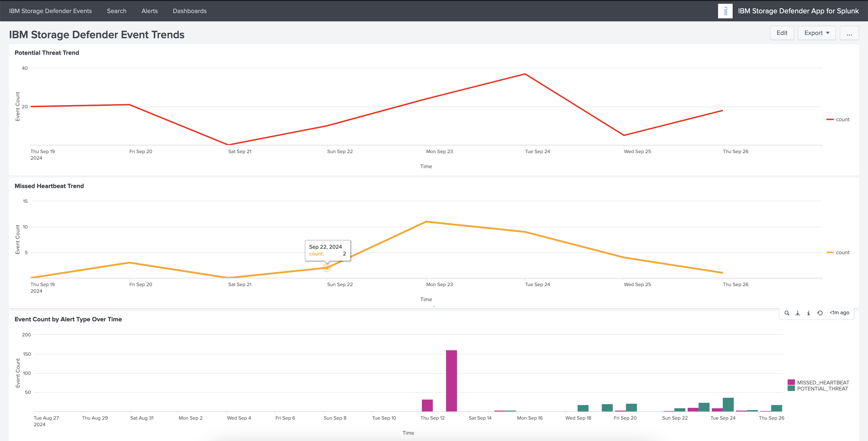Expand the Export dropdown

(817, 33)
